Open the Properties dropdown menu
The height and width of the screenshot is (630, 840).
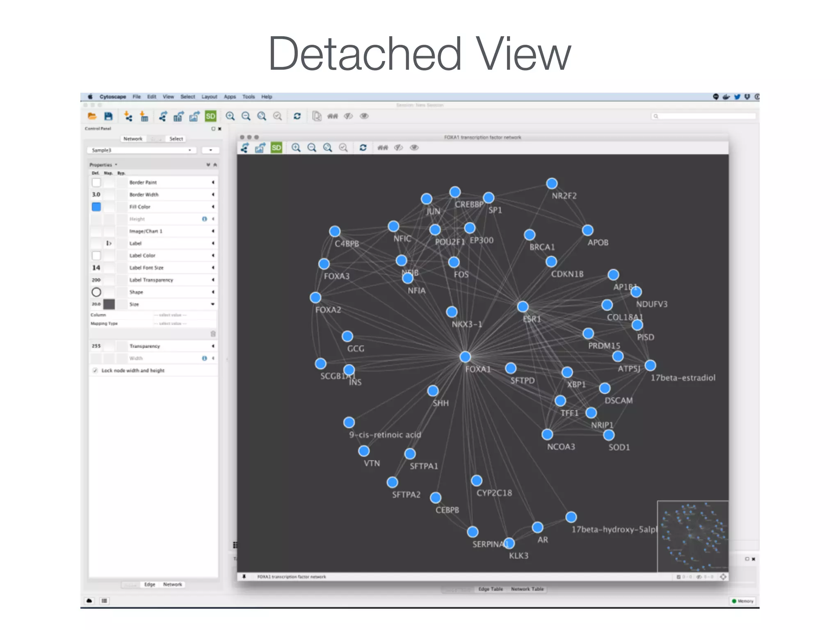(x=103, y=165)
